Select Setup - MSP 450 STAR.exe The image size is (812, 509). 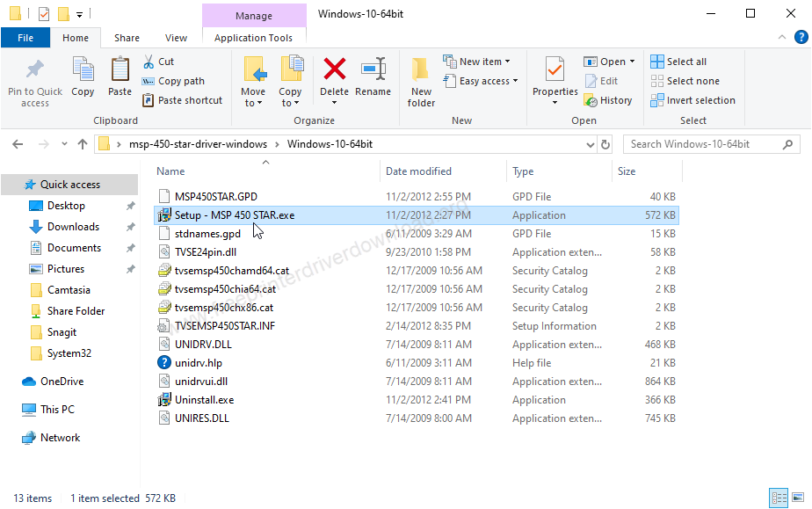(417, 215)
